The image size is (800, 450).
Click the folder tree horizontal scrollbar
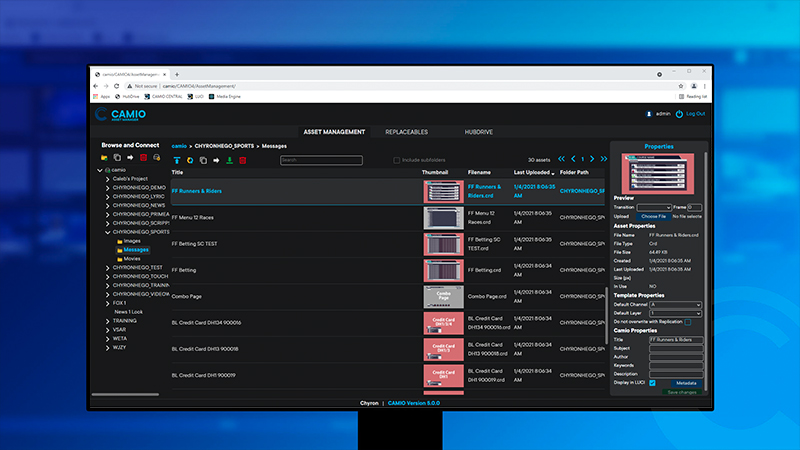coord(125,394)
